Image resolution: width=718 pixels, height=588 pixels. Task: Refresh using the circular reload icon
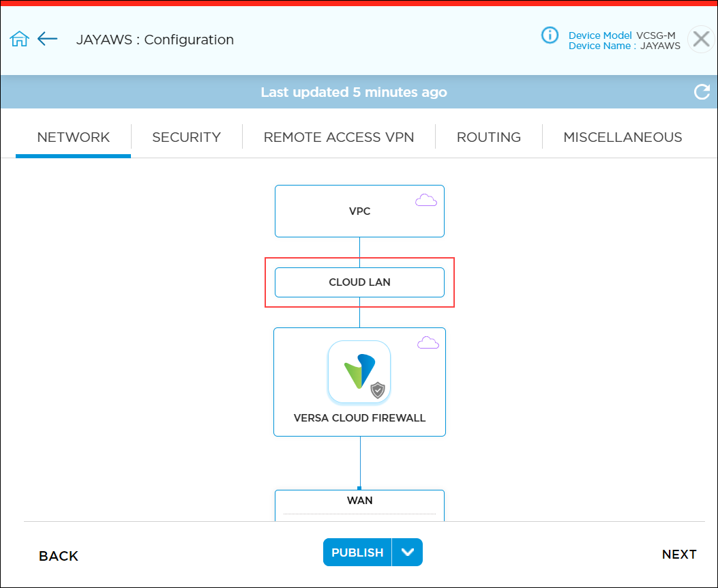pyautogui.click(x=702, y=91)
